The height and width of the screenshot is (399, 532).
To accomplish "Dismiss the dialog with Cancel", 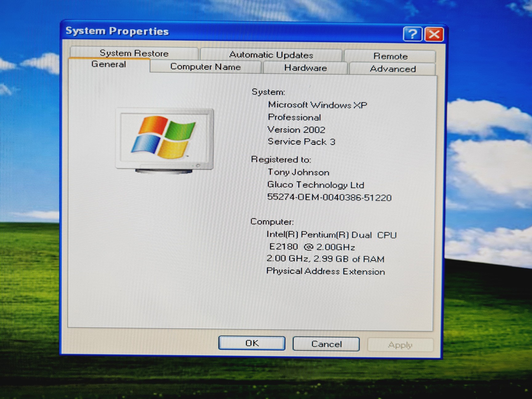I will click(326, 344).
